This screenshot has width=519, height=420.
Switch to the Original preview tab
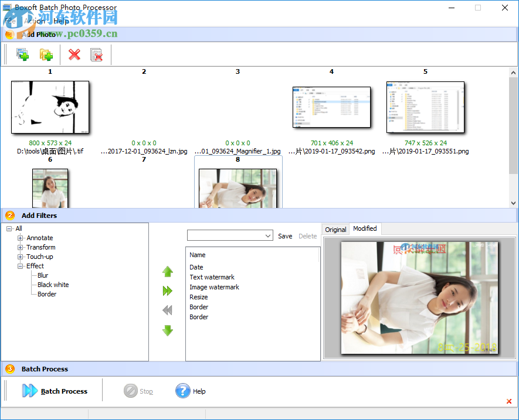(335, 229)
